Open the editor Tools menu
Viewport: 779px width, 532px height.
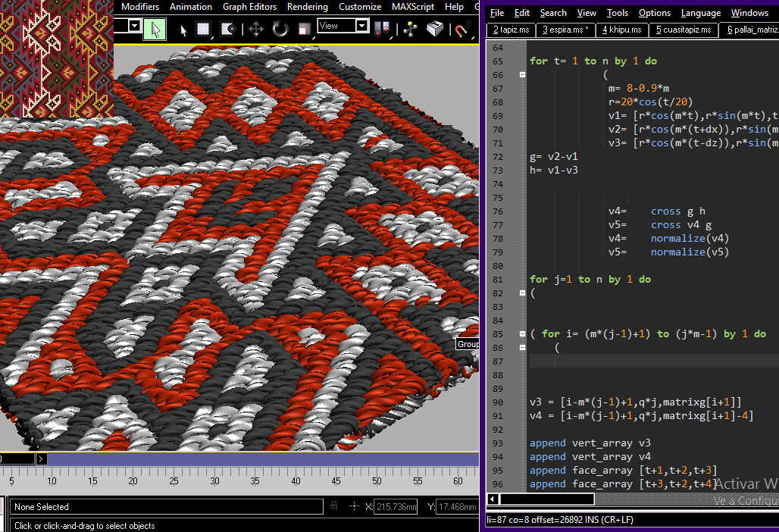click(x=617, y=13)
